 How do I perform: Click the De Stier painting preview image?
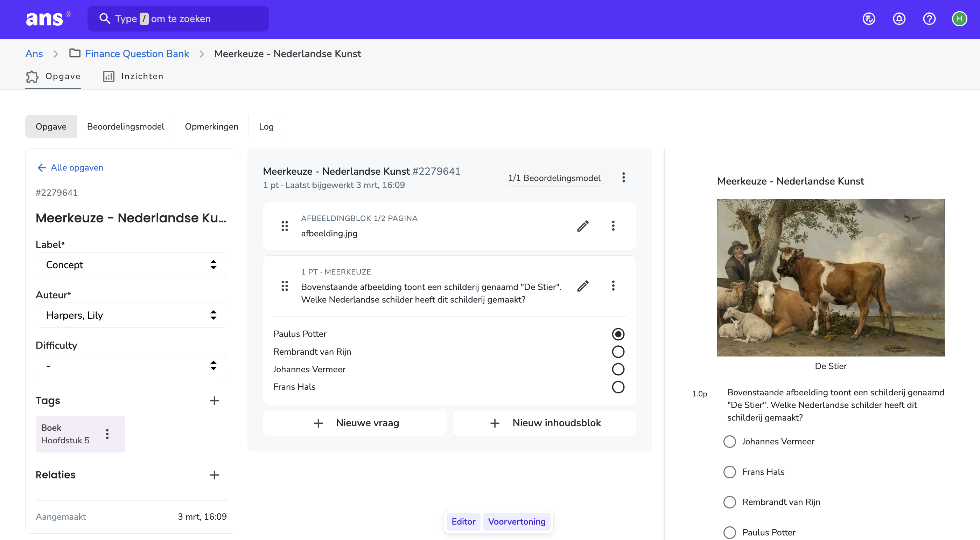(831, 278)
